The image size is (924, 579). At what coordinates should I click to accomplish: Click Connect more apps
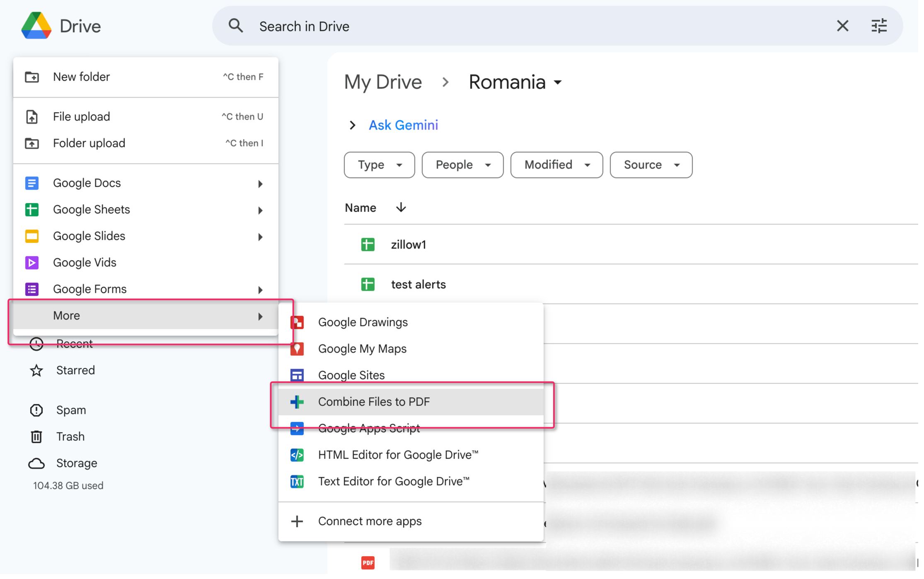tap(370, 521)
